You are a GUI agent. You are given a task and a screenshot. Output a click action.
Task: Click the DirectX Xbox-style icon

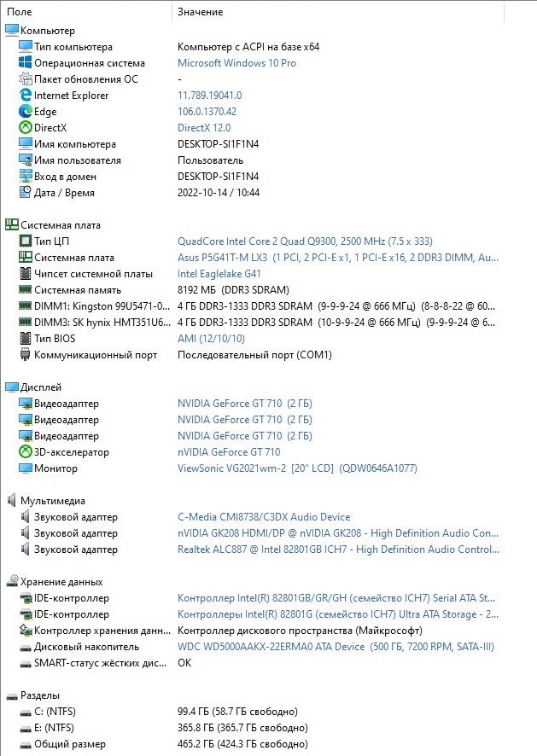click(x=26, y=128)
